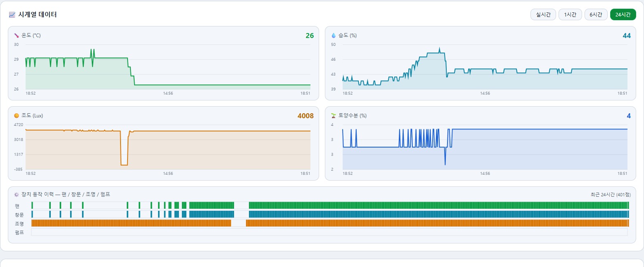
Task: Switch to the 1시간 range
Action: pyautogui.click(x=570, y=14)
